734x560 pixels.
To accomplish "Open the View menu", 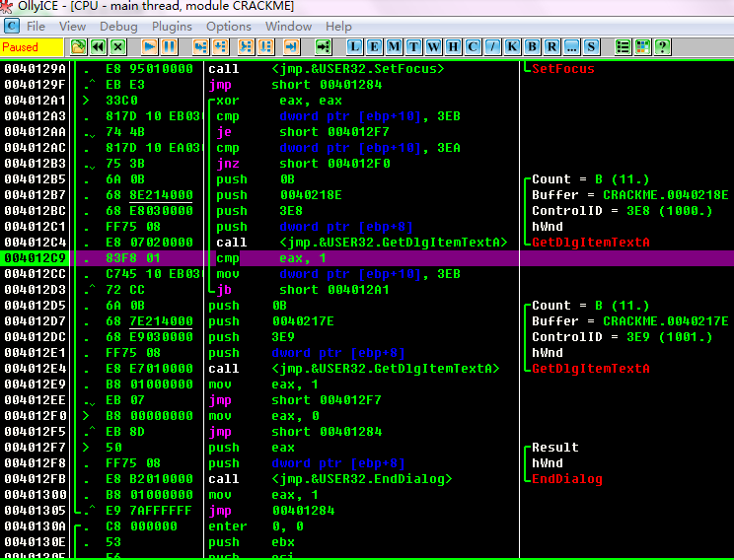I will [73, 27].
